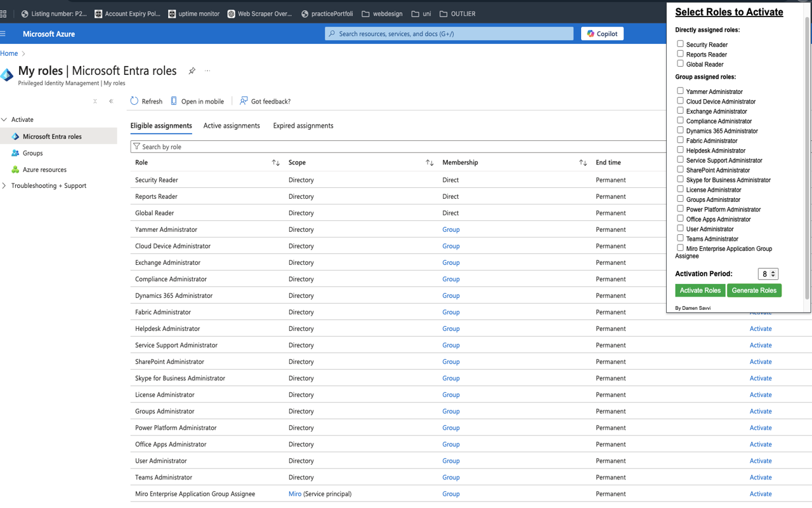Click the browser apps grid icon
Screen dimensions: 812x508
(3, 13)
